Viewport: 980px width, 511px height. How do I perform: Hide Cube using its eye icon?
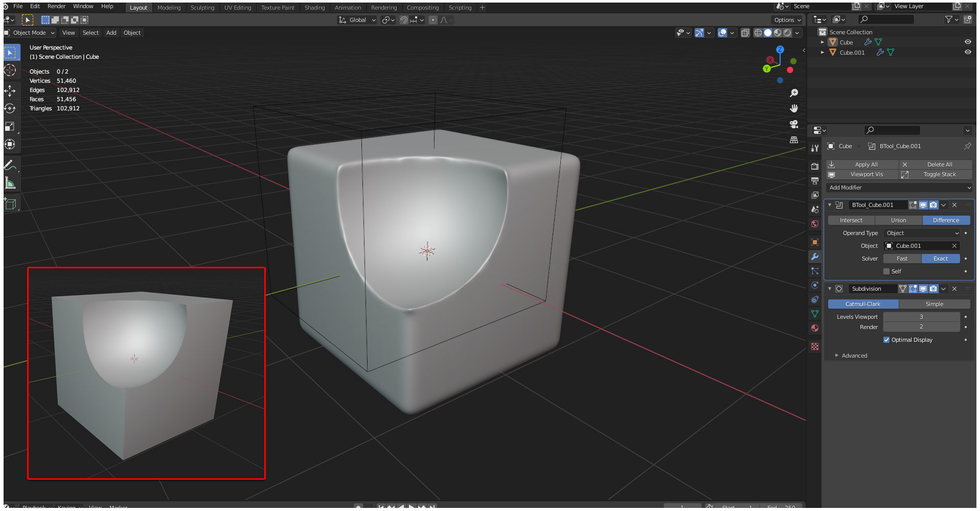968,42
